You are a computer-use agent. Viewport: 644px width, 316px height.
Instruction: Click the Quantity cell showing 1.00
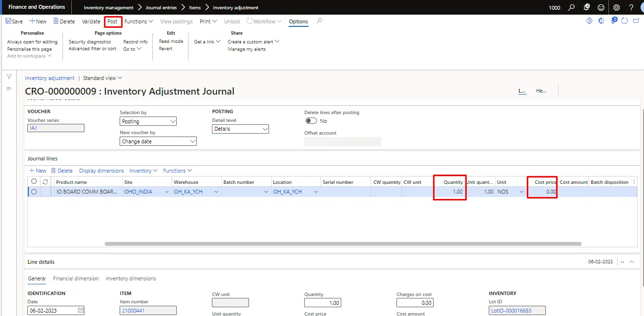[x=449, y=192]
